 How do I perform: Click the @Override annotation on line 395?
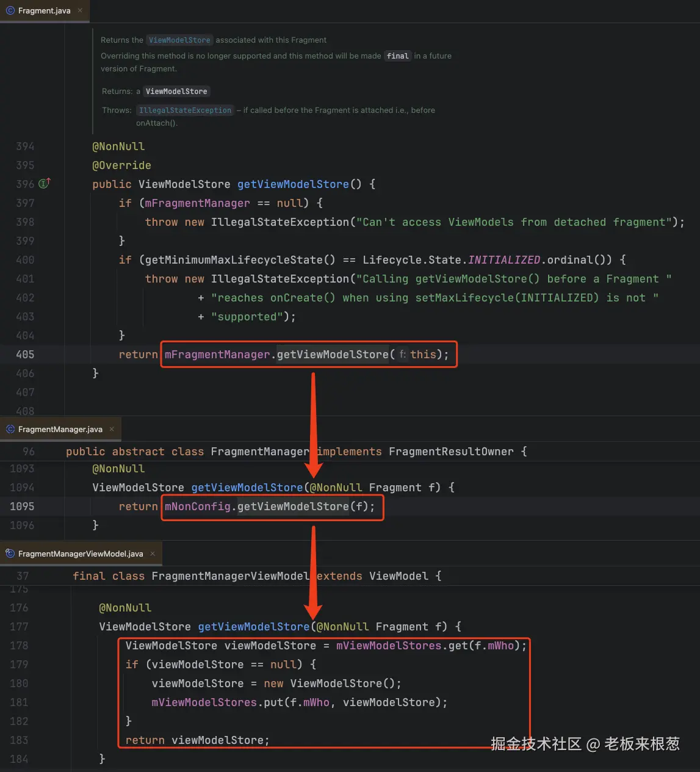[121, 165]
